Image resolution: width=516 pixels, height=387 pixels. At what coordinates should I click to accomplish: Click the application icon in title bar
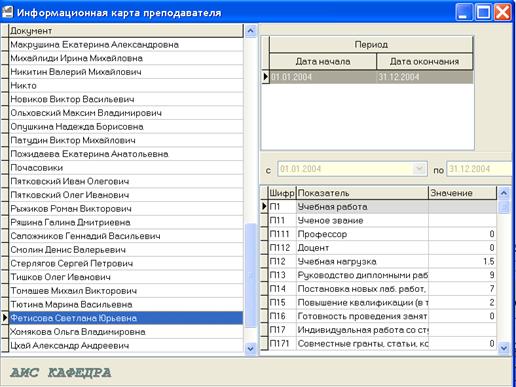click(x=7, y=13)
